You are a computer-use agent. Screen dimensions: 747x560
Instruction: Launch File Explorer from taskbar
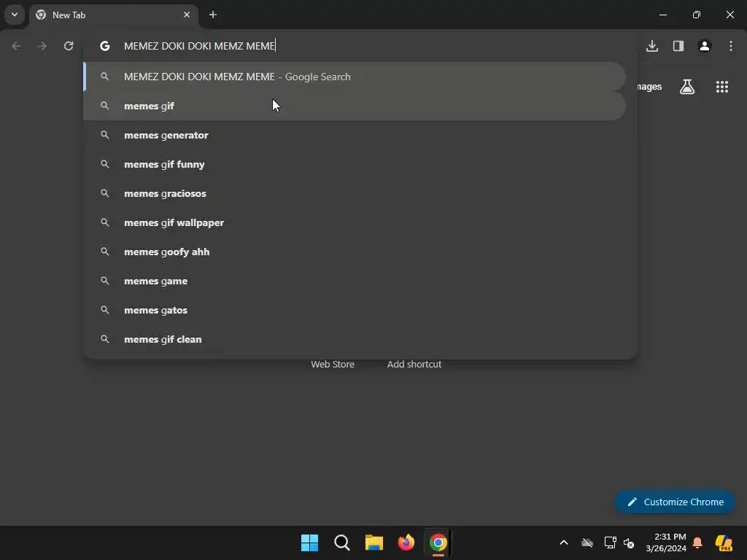click(374, 542)
